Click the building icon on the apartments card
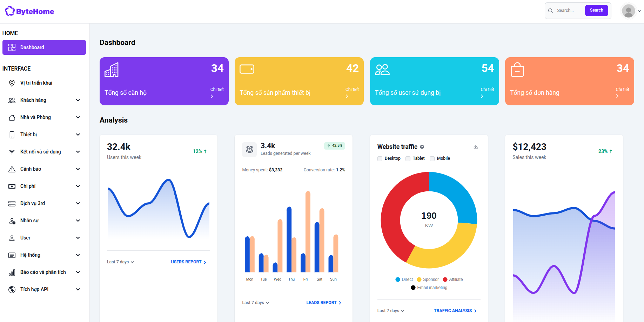The height and width of the screenshot is (322, 644). coord(112,70)
